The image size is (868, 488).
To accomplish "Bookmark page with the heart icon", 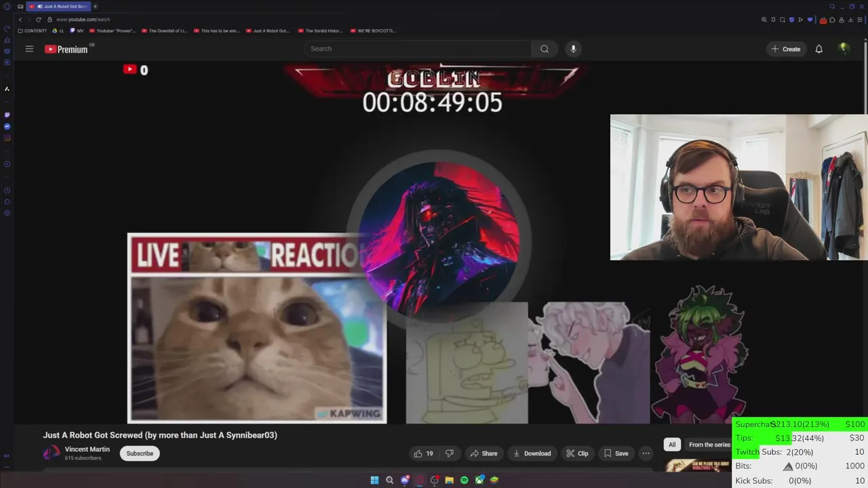I will (809, 20).
